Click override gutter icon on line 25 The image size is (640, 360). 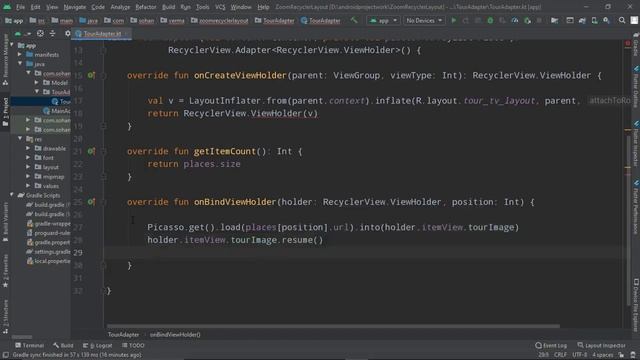pyautogui.click(x=91, y=202)
